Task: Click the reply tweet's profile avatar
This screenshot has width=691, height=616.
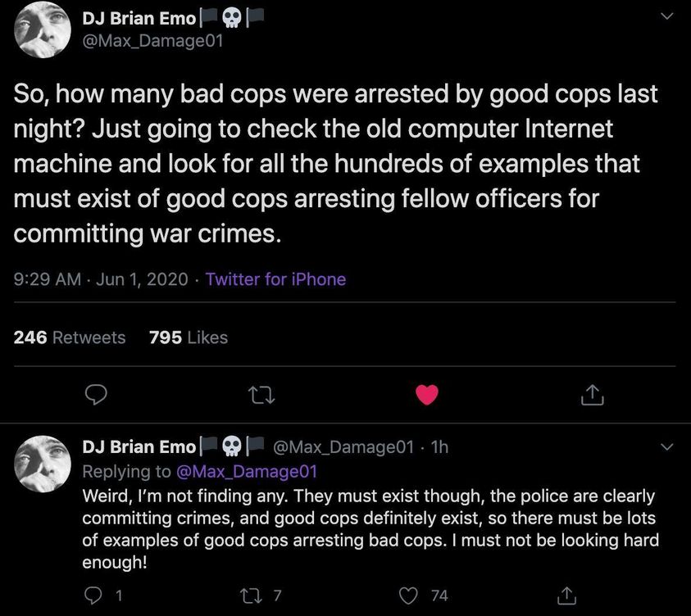Action: coord(43,464)
